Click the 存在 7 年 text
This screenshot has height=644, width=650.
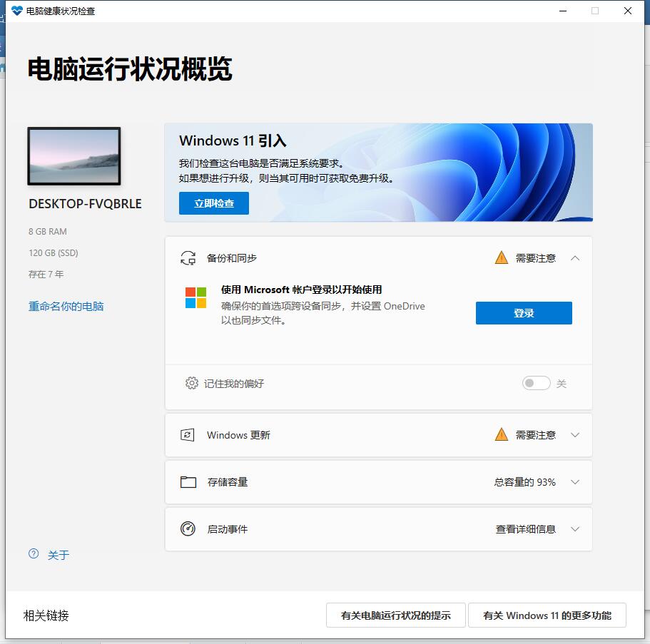(46, 275)
